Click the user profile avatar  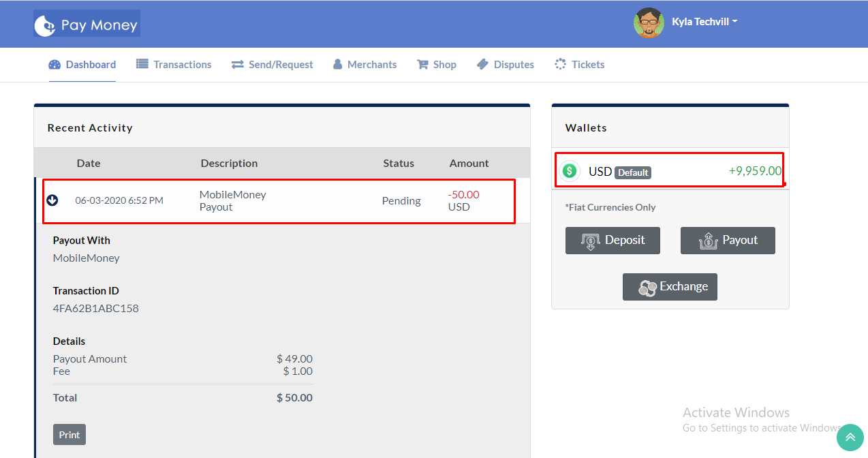click(648, 22)
